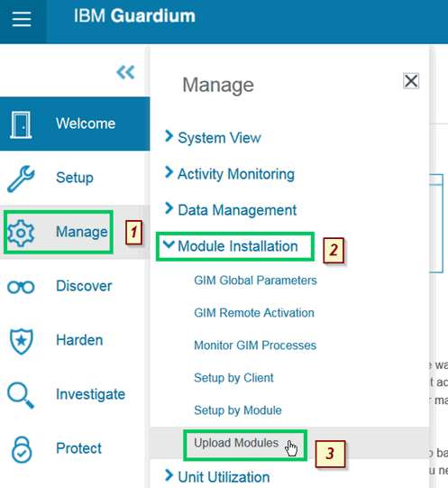Open Upload Modules link
Viewport: 448px width, 488px height.
[236, 443]
